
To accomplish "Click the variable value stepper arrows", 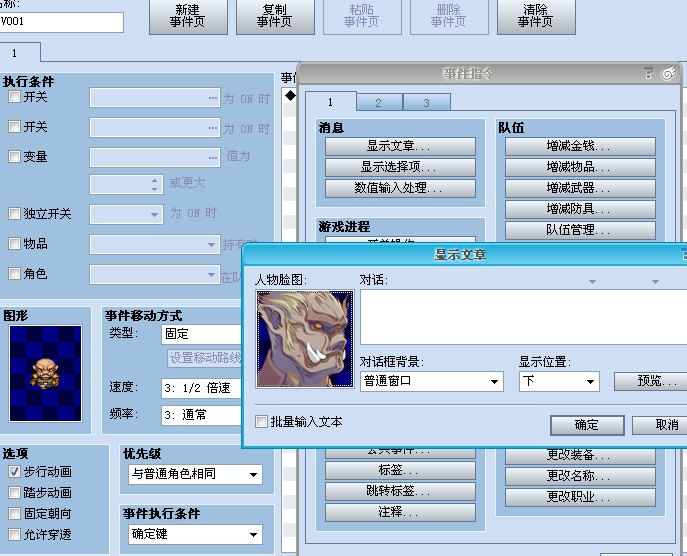I will click(154, 184).
